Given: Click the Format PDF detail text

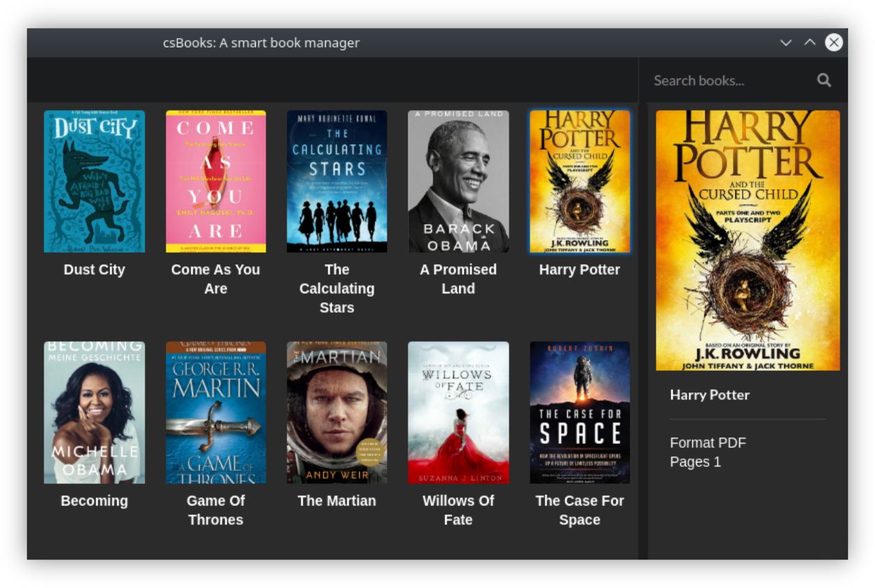Looking at the screenshot, I should (708, 442).
